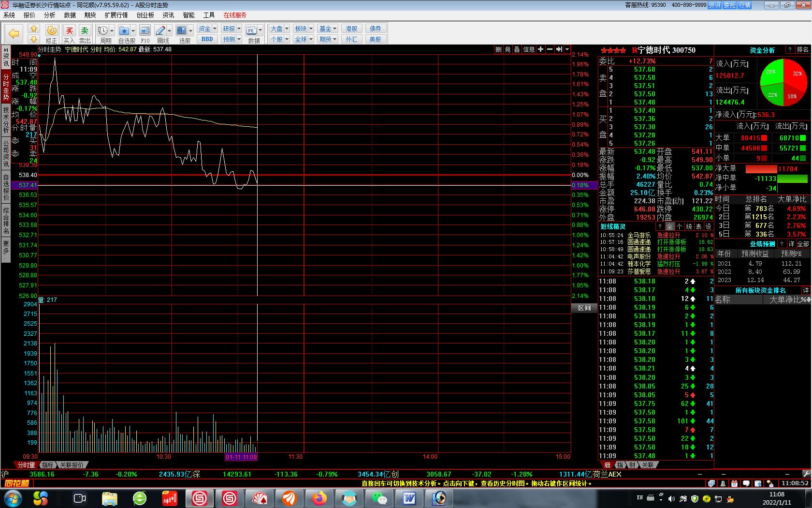Toggle the 区间 range statistics button
This screenshot has height=508, width=812.
[x=584, y=308]
